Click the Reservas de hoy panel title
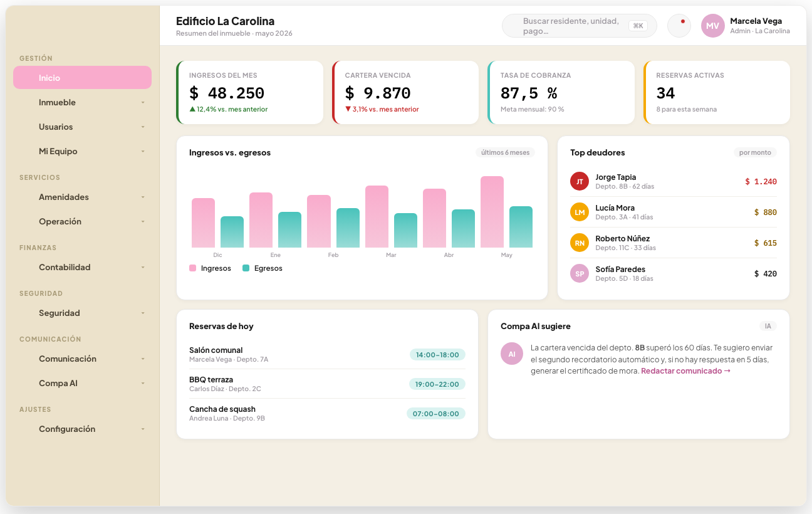Screen dimensions: 812x514 221,326
